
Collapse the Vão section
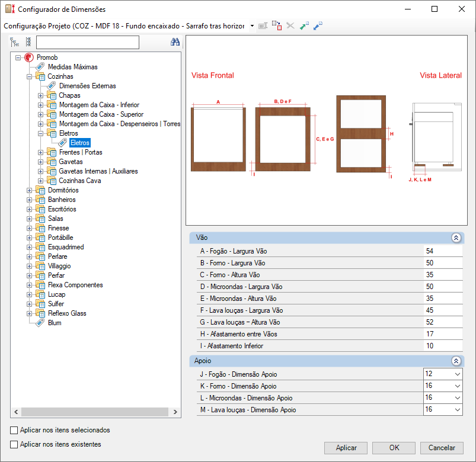point(456,238)
